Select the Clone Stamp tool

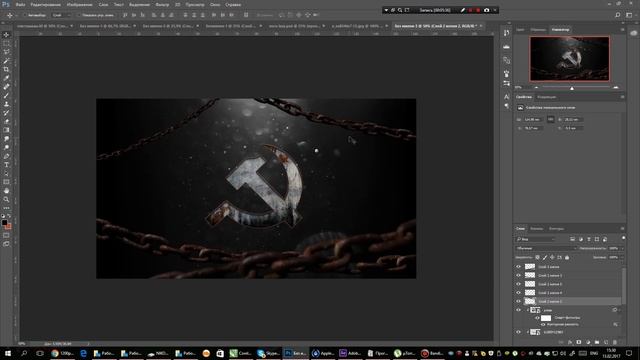coord(6,104)
